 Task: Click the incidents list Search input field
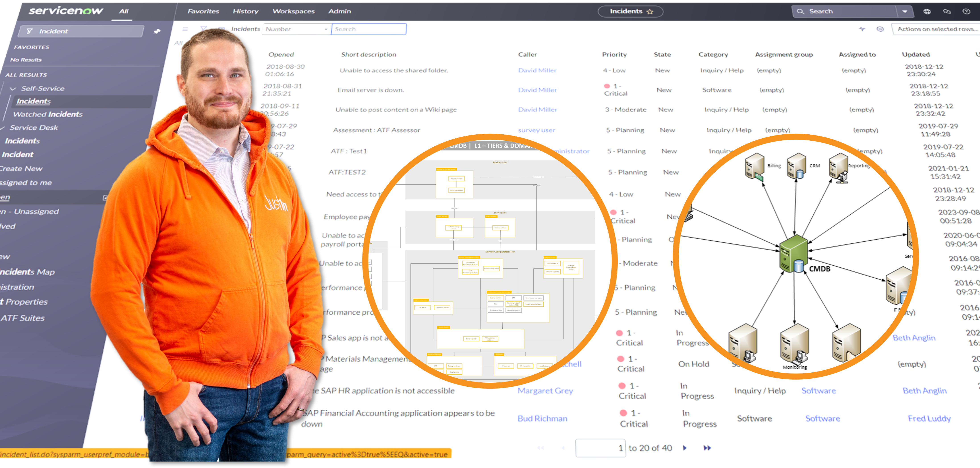click(368, 29)
